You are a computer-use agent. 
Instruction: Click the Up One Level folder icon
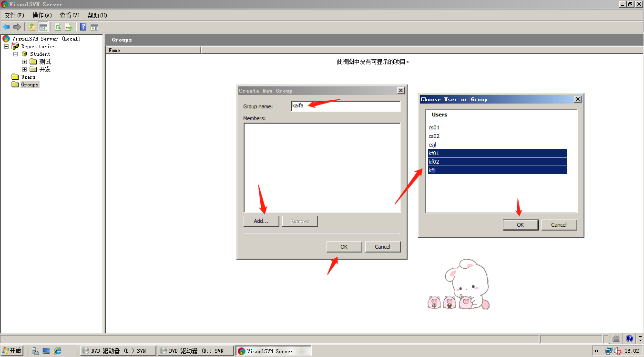click(32, 27)
